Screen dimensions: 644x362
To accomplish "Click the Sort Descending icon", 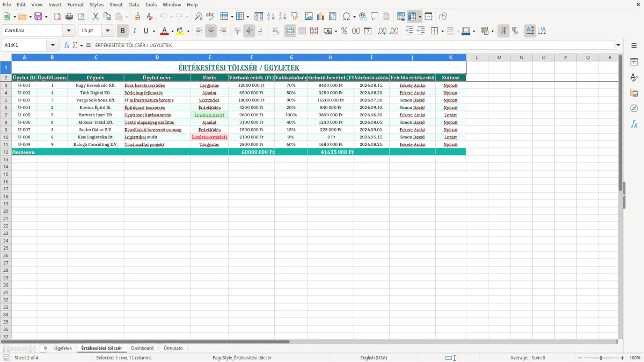I will point(283,17).
